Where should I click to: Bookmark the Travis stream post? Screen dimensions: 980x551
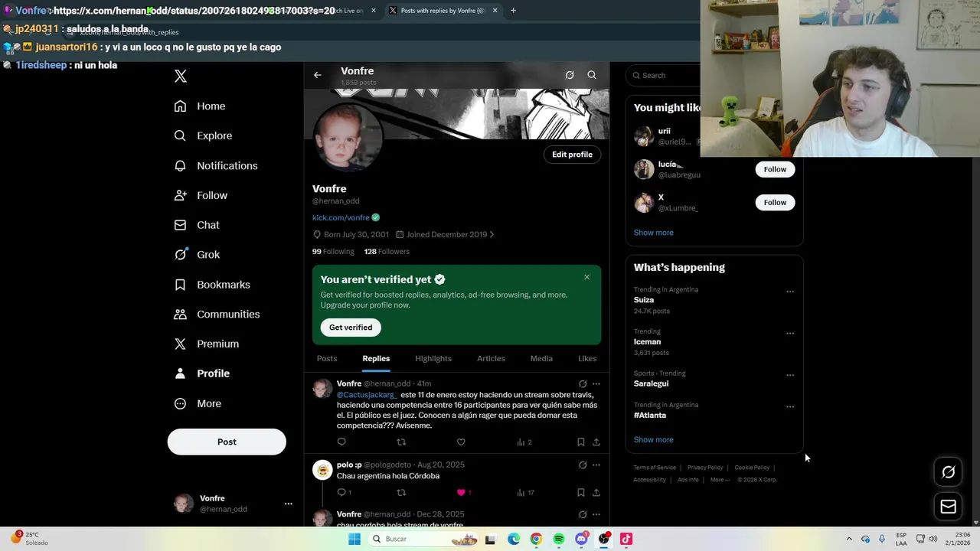pyautogui.click(x=581, y=442)
